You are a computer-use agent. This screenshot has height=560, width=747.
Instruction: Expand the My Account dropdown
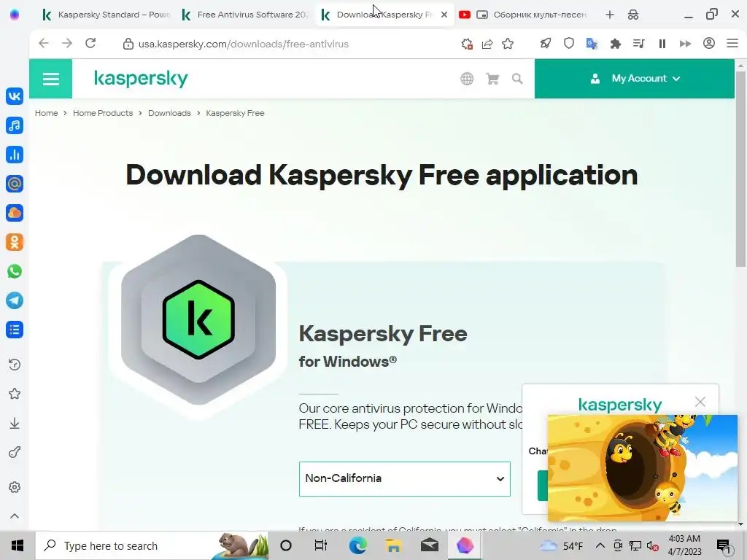coord(635,79)
